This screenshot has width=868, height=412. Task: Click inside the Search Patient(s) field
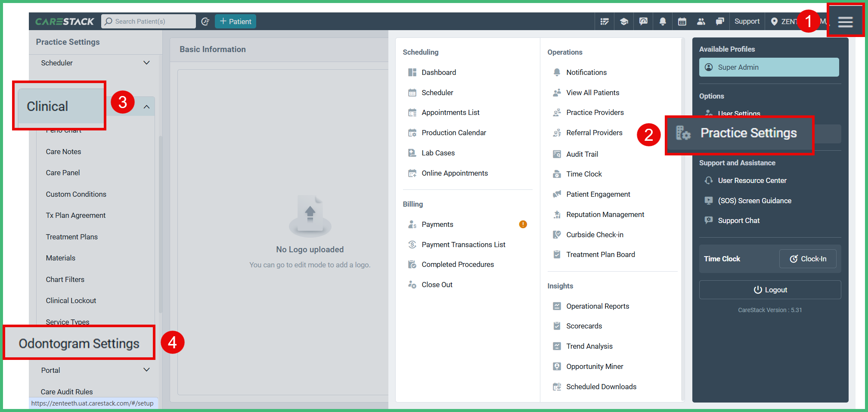[149, 21]
